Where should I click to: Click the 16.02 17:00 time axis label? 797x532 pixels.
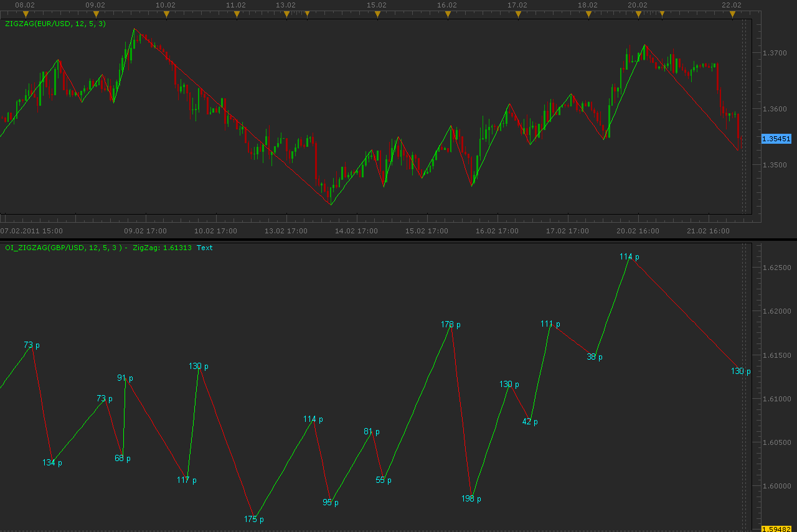pos(498,230)
